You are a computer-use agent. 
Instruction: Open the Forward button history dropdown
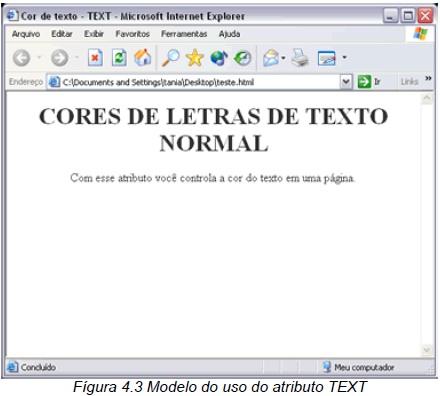pyautogui.click(x=77, y=57)
